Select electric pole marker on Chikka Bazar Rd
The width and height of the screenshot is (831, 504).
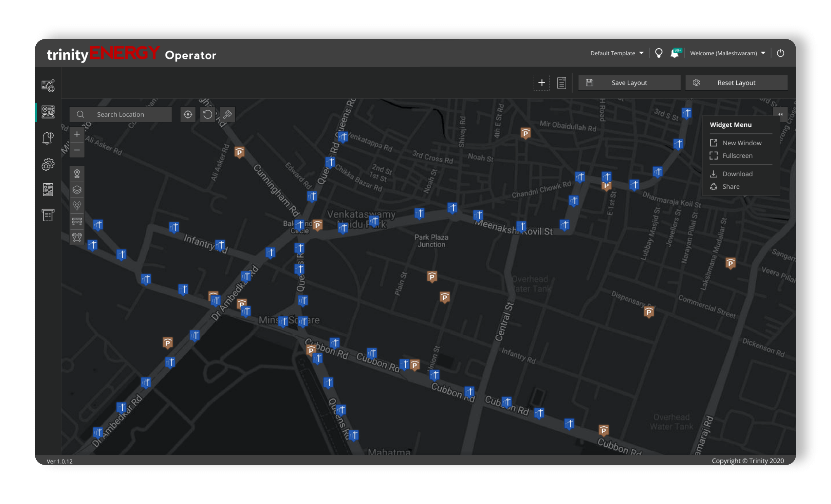click(x=330, y=162)
